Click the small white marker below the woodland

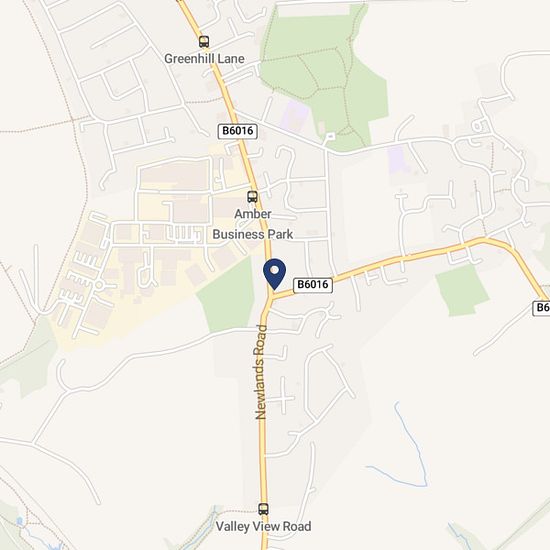(x=330, y=135)
